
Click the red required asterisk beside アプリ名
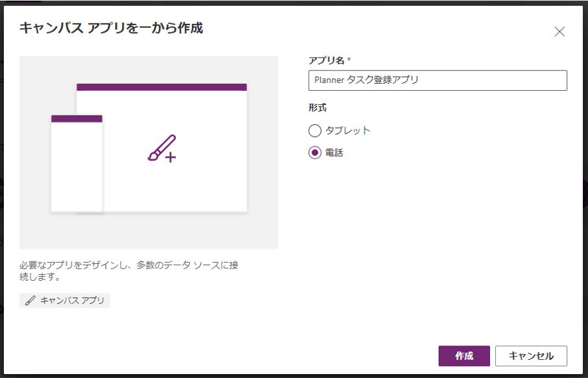[x=349, y=60]
